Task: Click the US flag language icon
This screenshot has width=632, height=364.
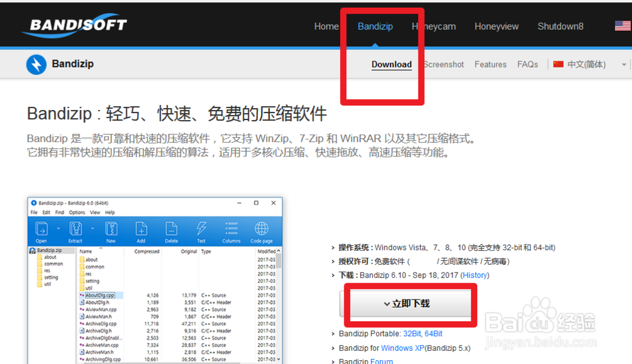Action: 623,26
